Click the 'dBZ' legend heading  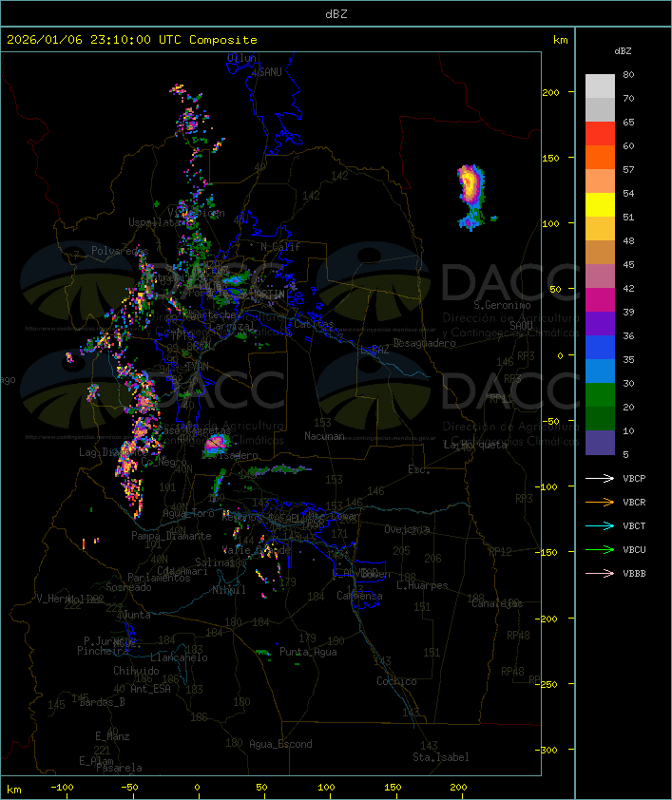(623, 51)
